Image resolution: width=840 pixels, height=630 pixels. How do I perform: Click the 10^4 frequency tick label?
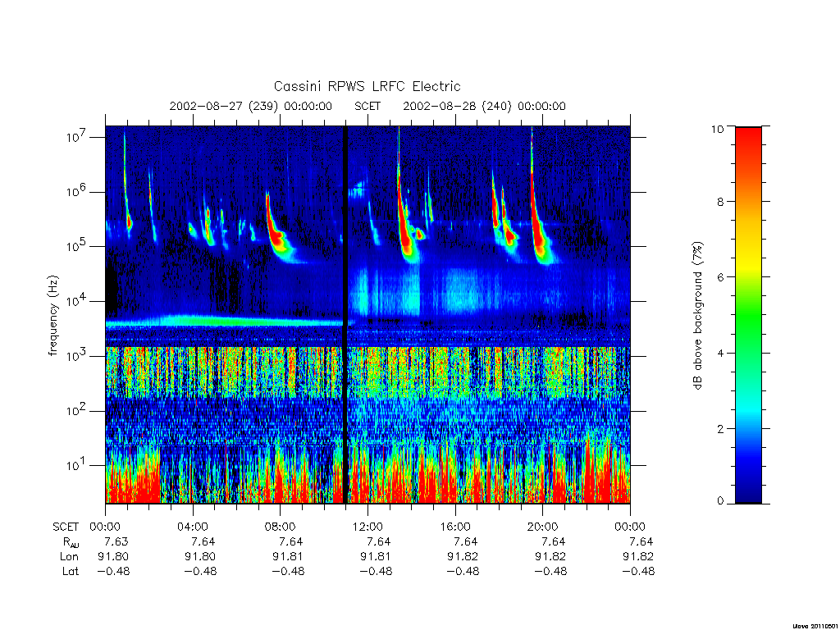coord(78,300)
